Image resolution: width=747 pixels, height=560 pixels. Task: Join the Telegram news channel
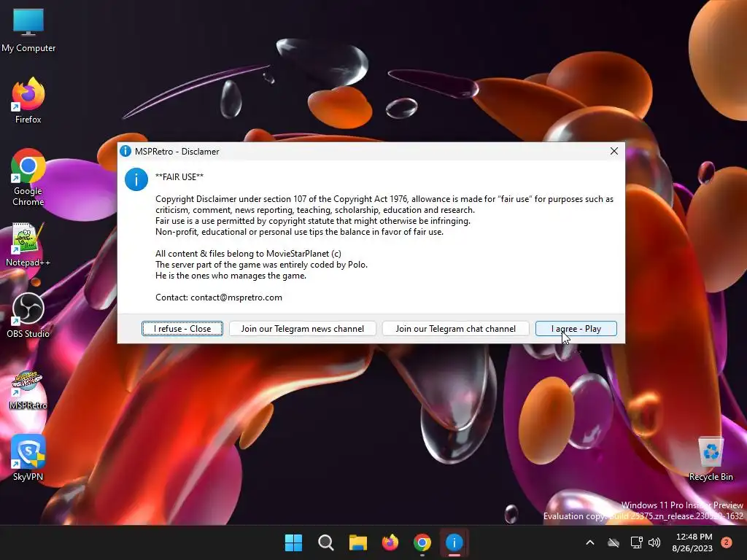tap(303, 329)
